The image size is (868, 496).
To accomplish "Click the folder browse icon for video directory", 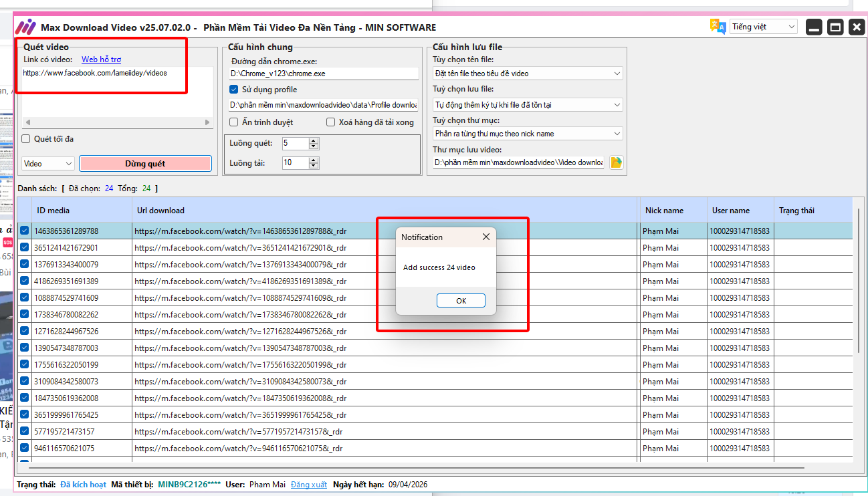I will point(616,162).
